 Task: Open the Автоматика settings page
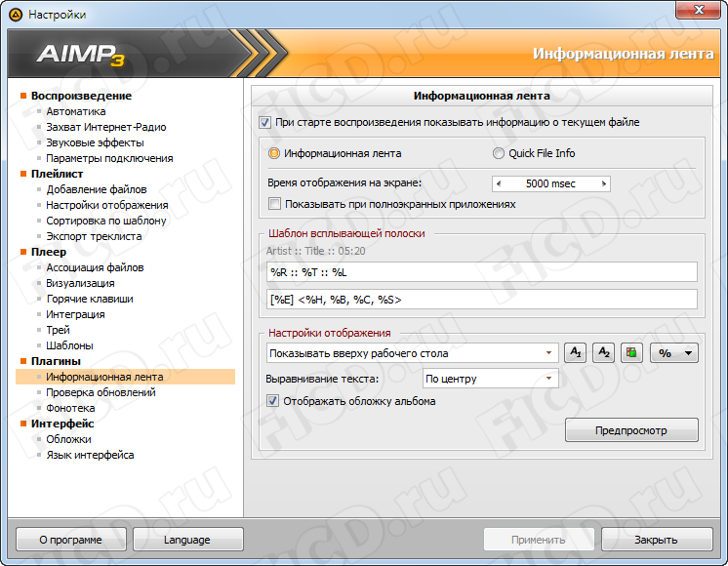click(x=76, y=111)
